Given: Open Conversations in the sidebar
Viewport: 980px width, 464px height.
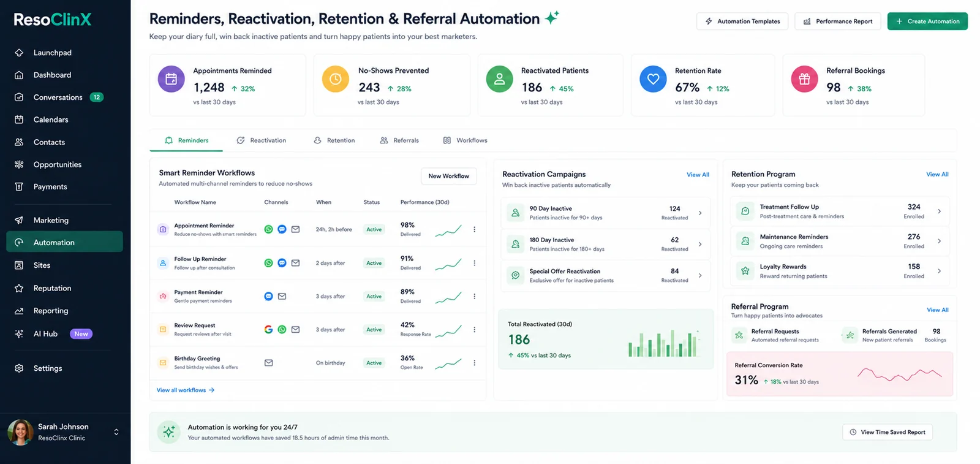Looking at the screenshot, I should 64,97.
